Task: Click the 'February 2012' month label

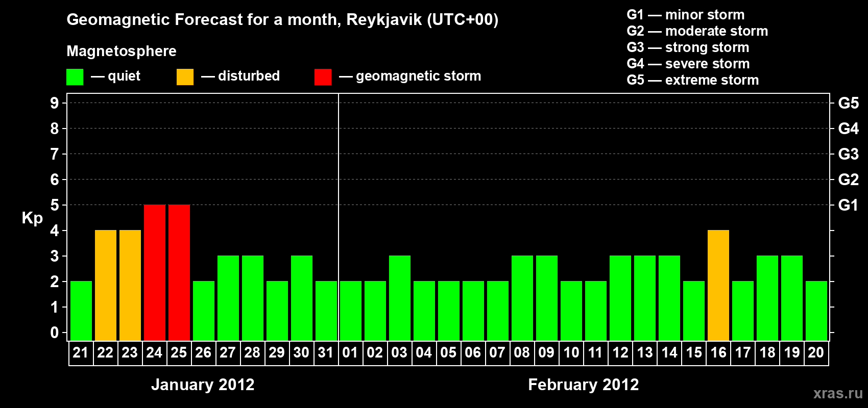Action: (584, 385)
